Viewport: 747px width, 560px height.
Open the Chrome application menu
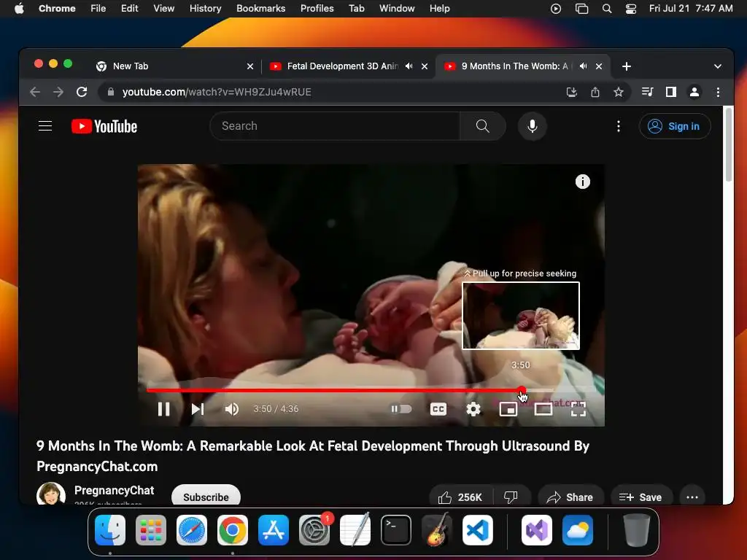(x=57, y=9)
